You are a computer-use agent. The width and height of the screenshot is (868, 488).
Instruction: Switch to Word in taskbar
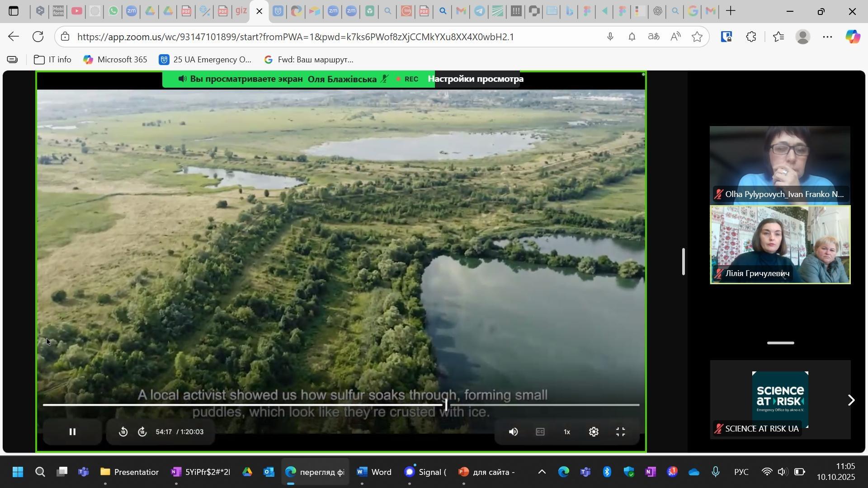click(x=374, y=472)
